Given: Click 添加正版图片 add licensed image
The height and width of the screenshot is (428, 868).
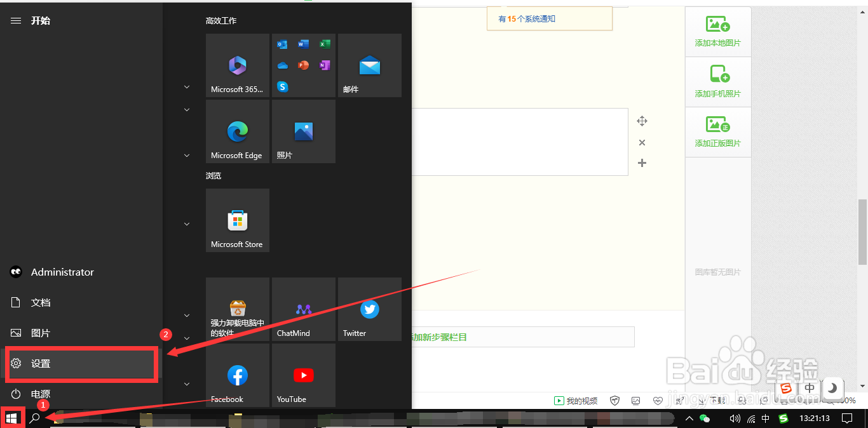Looking at the screenshot, I should (718, 131).
